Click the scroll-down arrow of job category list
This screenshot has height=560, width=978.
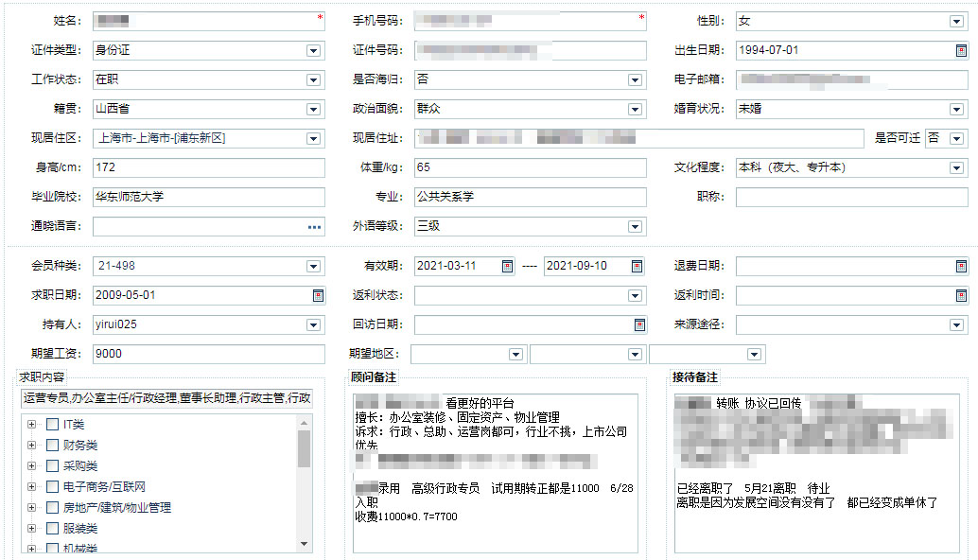304,545
